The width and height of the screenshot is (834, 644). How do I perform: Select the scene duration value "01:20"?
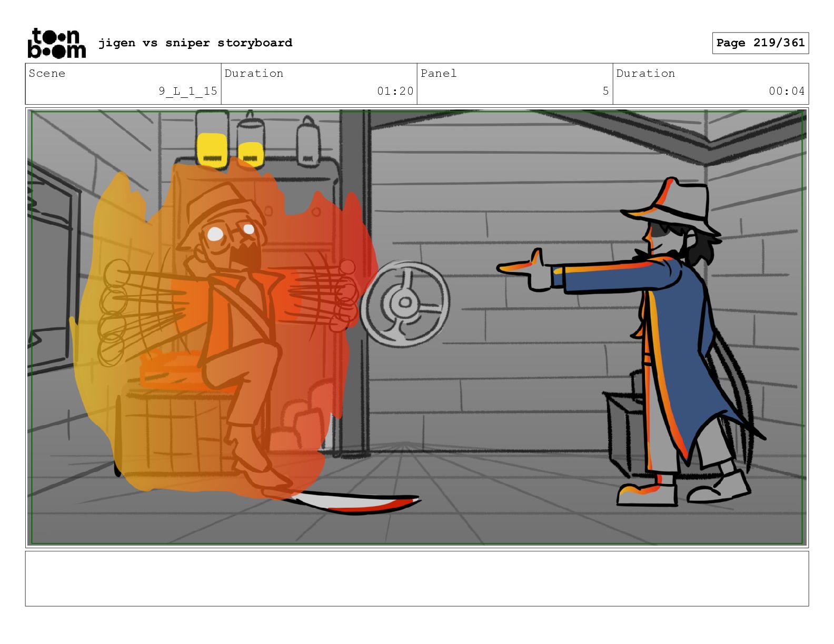pyautogui.click(x=395, y=91)
